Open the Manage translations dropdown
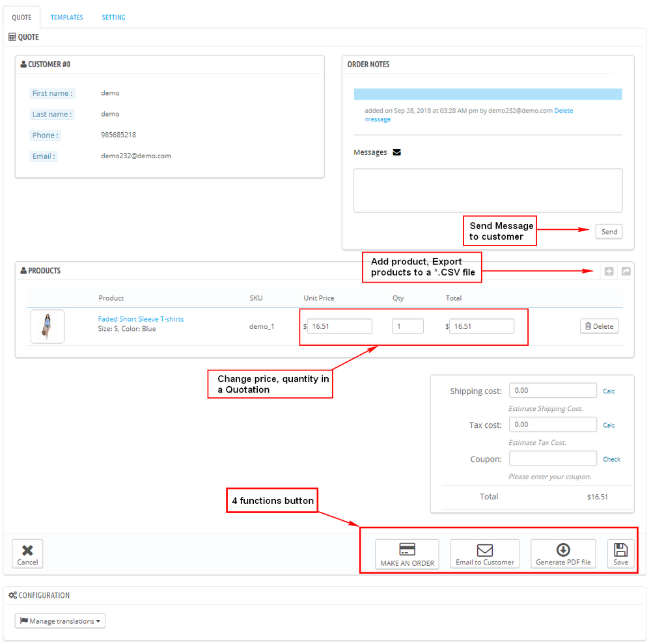651x644 pixels. tap(60, 621)
